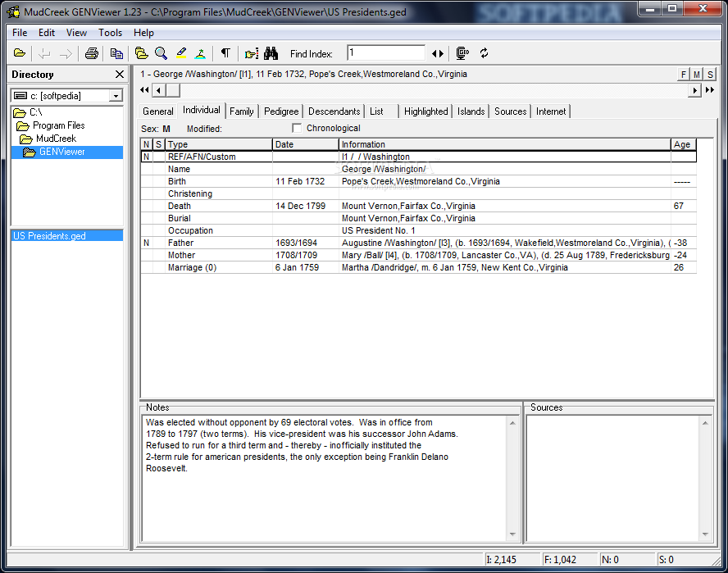
Task: Click the GED monitor icon
Action: click(x=462, y=53)
